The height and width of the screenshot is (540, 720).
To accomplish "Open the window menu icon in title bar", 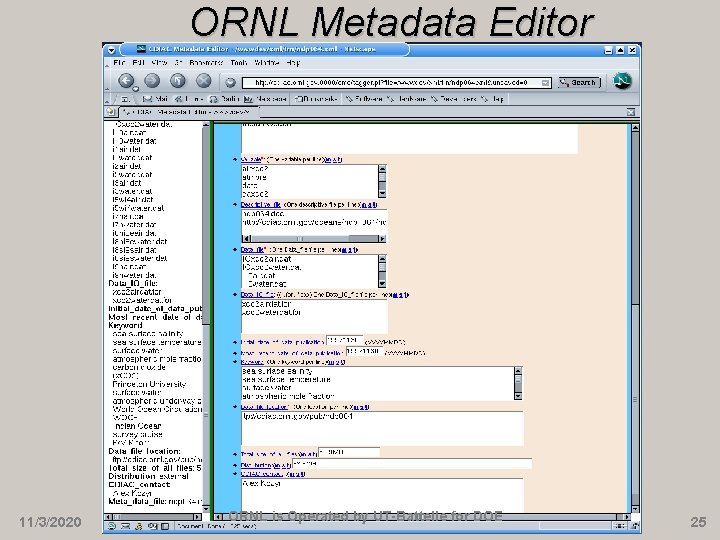I will pos(112,50).
